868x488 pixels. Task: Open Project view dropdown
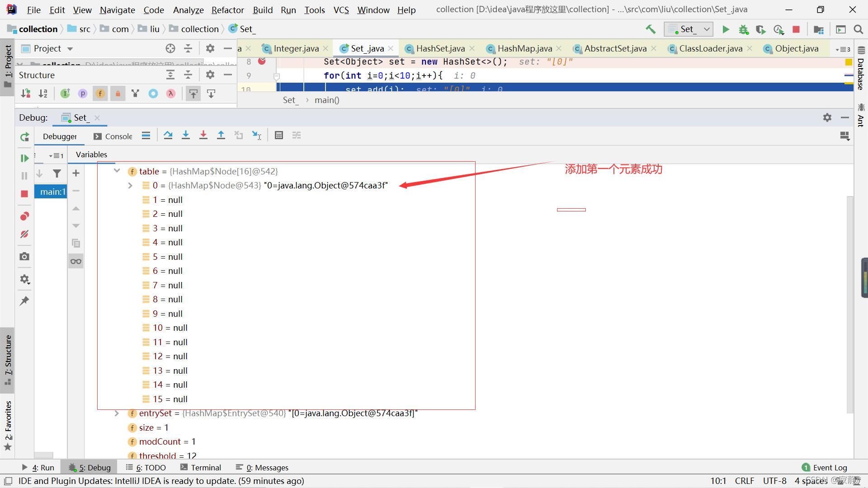click(70, 49)
